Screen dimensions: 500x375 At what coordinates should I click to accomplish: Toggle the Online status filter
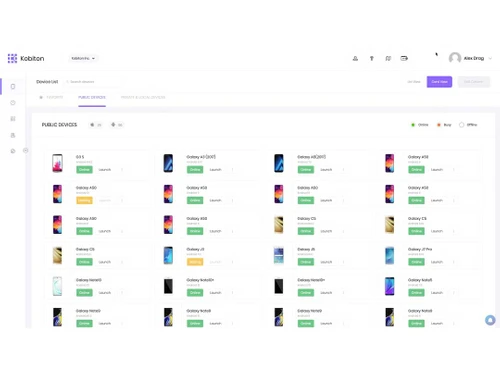coord(419,125)
